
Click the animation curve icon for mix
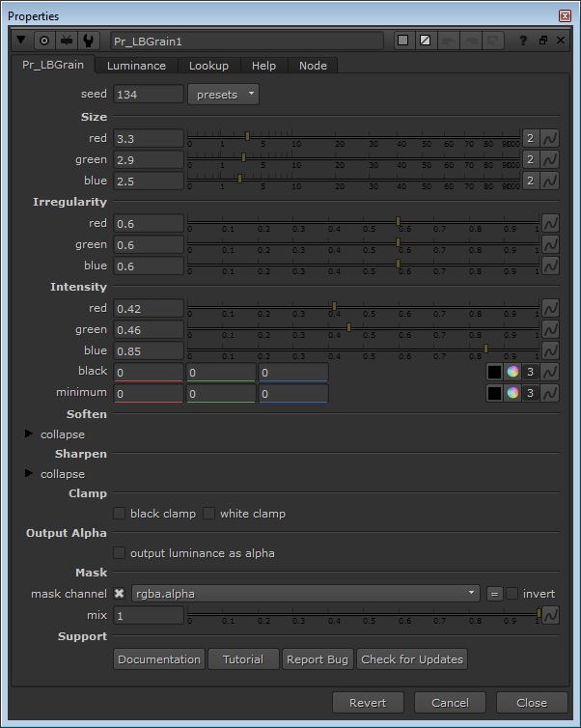pyautogui.click(x=550, y=615)
